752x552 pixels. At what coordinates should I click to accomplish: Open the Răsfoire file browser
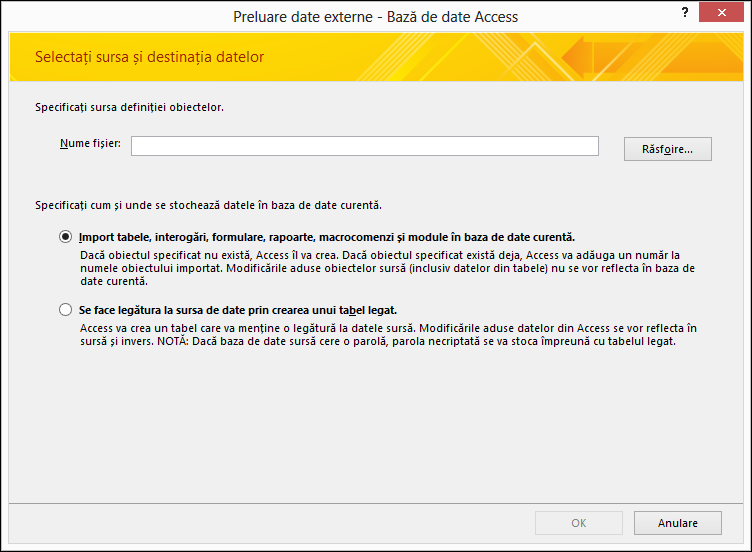668,149
